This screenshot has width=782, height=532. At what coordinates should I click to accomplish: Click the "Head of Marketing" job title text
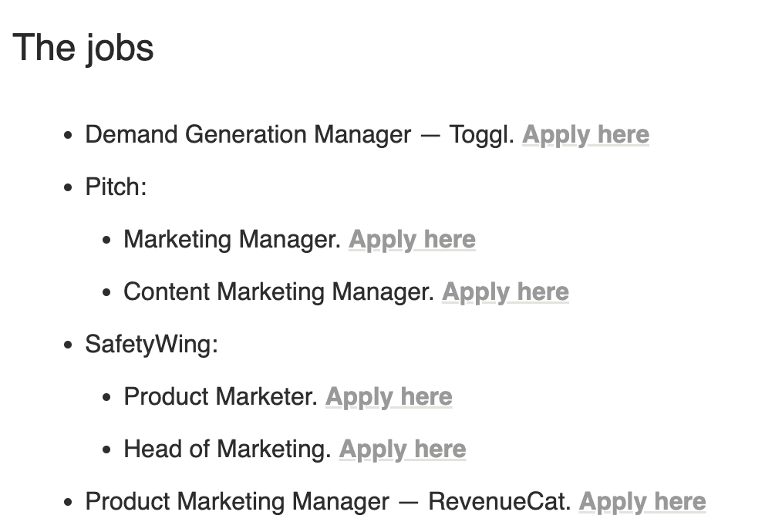[226, 450]
